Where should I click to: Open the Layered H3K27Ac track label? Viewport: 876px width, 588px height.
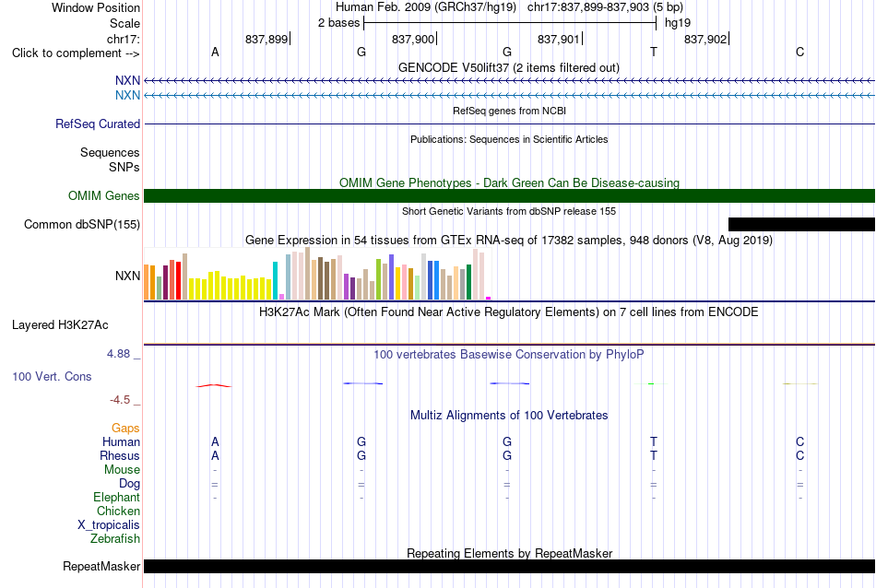coord(60,325)
